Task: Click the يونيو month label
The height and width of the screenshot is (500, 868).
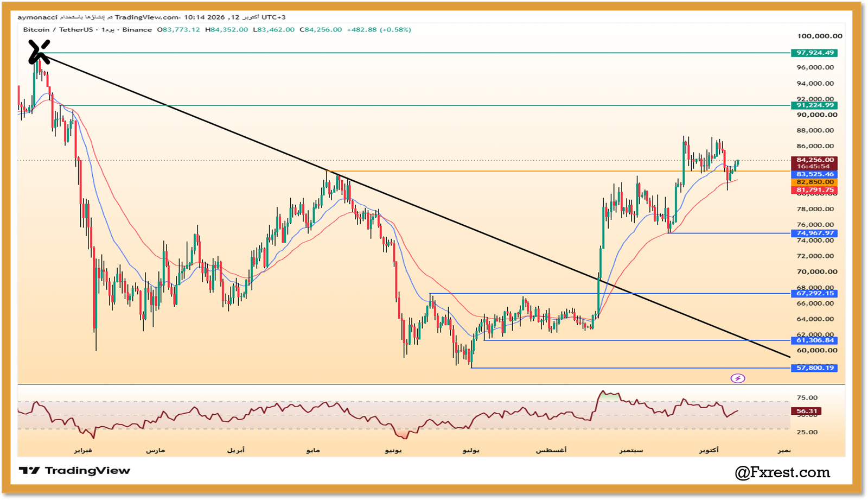Action: [x=393, y=451]
